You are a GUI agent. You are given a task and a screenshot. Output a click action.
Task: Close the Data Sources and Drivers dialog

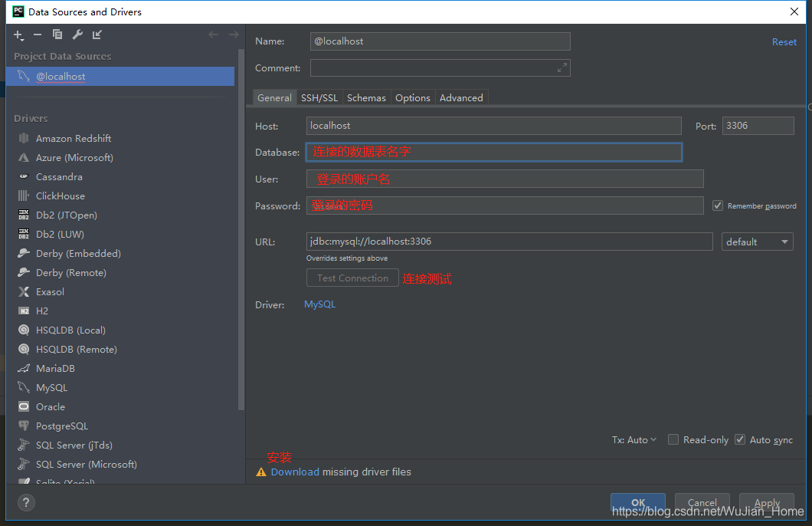click(x=794, y=12)
